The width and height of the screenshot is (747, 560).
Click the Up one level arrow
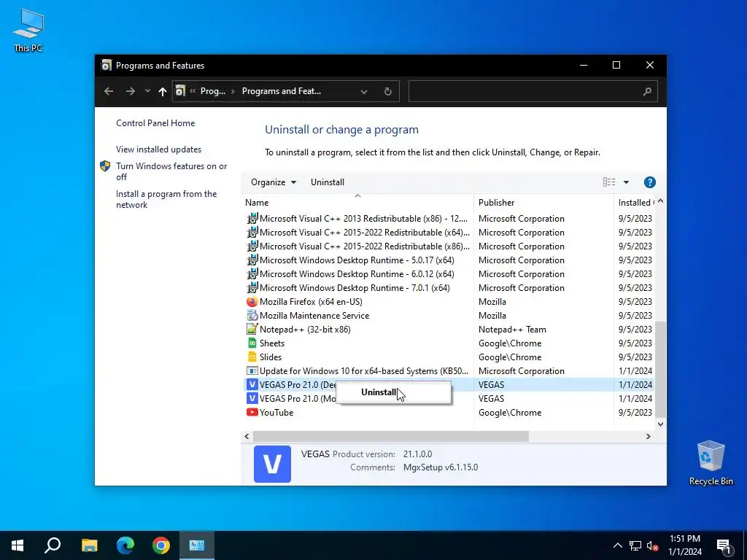coord(163,91)
